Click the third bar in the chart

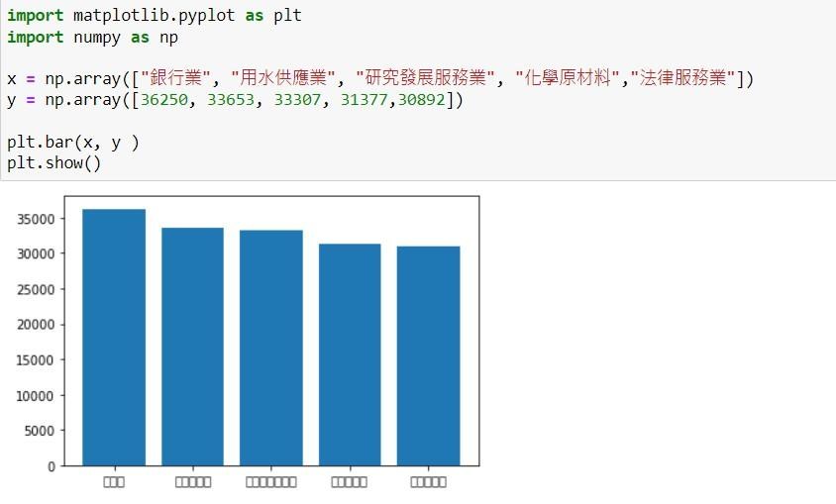[271, 348]
